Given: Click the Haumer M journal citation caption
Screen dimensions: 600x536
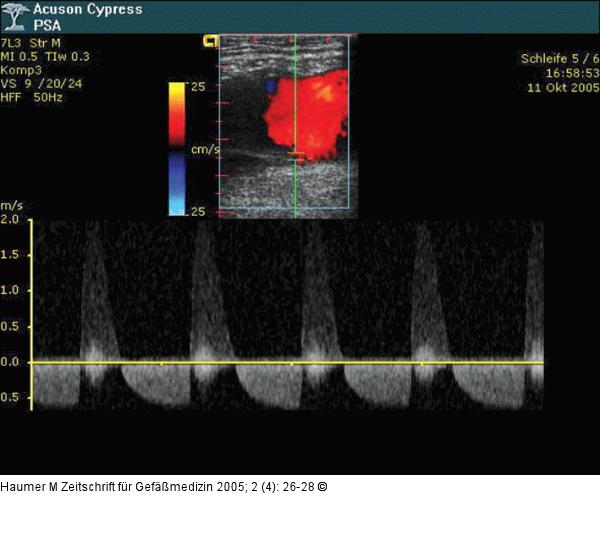Looking at the screenshot, I should [164, 487].
